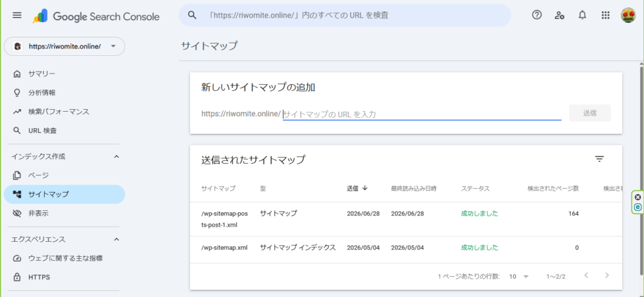Click https://riwomite.online/ property name
The image size is (644, 297).
[65, 46]
